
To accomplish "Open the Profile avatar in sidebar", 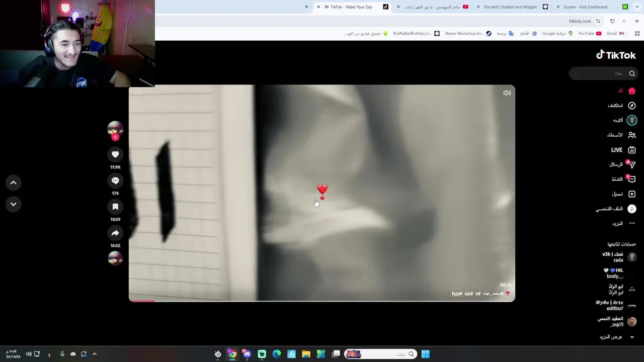I will click(x=632, y=209).
